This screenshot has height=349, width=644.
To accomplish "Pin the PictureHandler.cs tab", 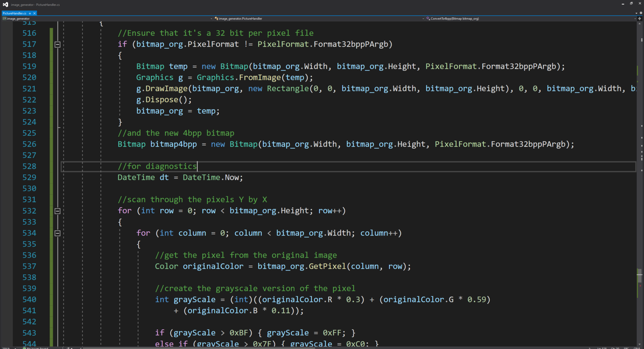I will point(30,13).
